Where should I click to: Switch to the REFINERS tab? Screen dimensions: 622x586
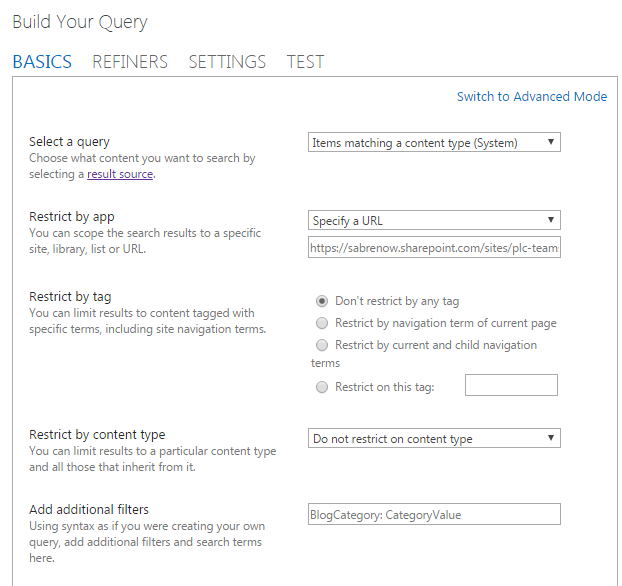[x=130, y=62]
